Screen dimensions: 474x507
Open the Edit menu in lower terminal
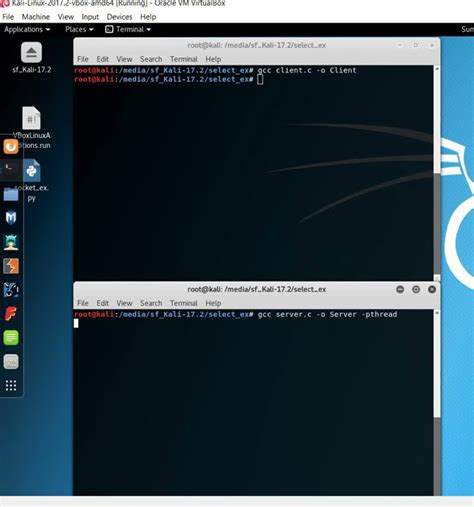pos(102,303)
